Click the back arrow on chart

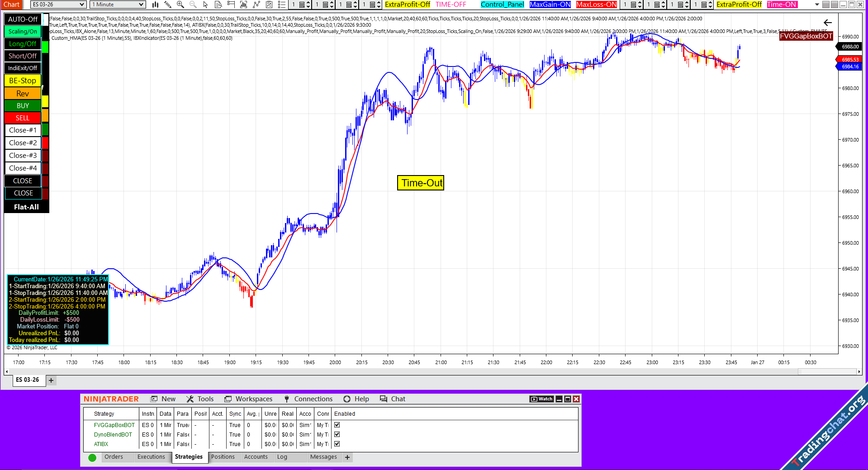pos(827,23)
